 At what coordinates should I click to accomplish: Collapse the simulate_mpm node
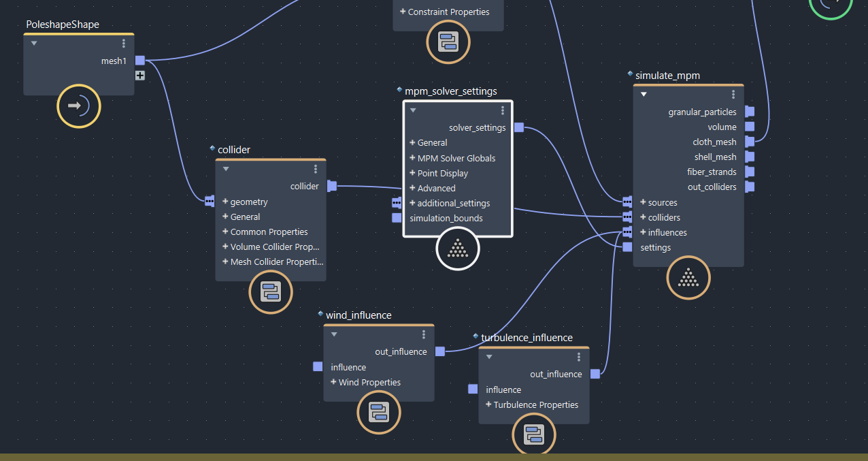(x=644, y=95)
